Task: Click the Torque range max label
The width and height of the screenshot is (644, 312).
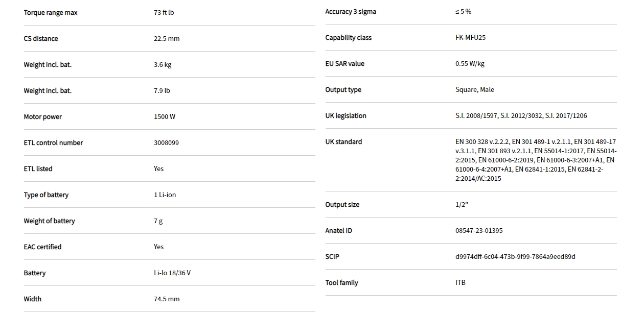Action: point(51,13)
